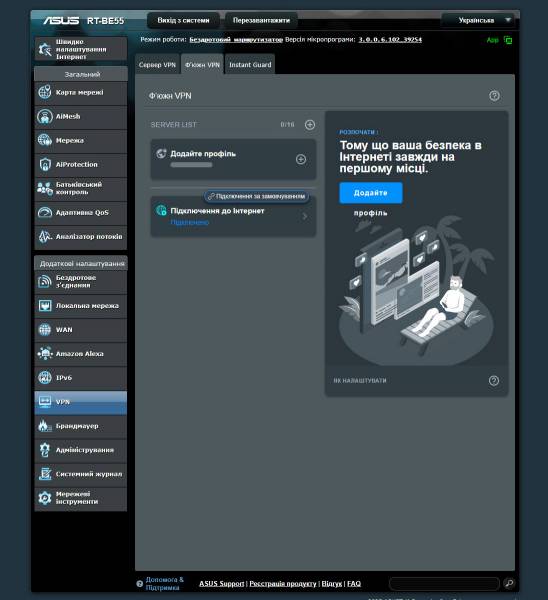548x600 pixels.
Task: Click the Допомога & Підтримка link
Action: pos(165,584)
